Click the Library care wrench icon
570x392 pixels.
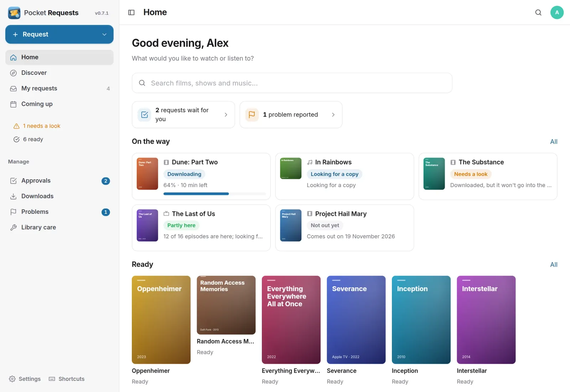click(14, 227)
